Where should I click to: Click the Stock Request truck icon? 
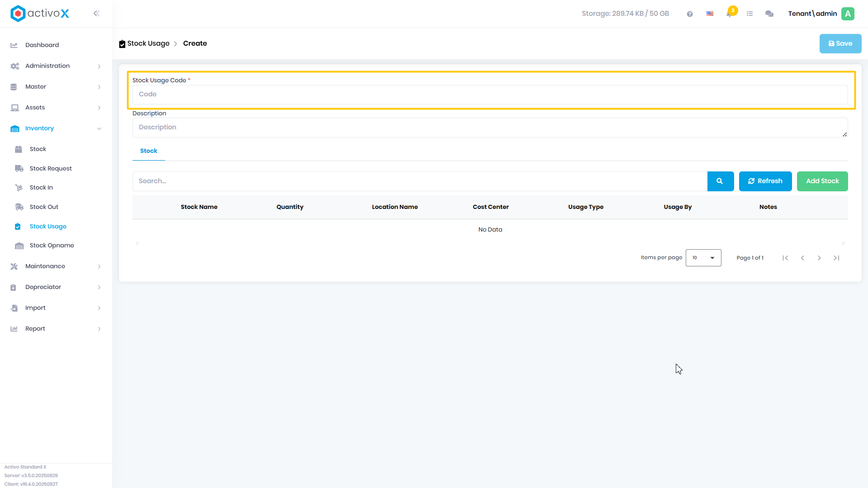[x=19, y=169]
